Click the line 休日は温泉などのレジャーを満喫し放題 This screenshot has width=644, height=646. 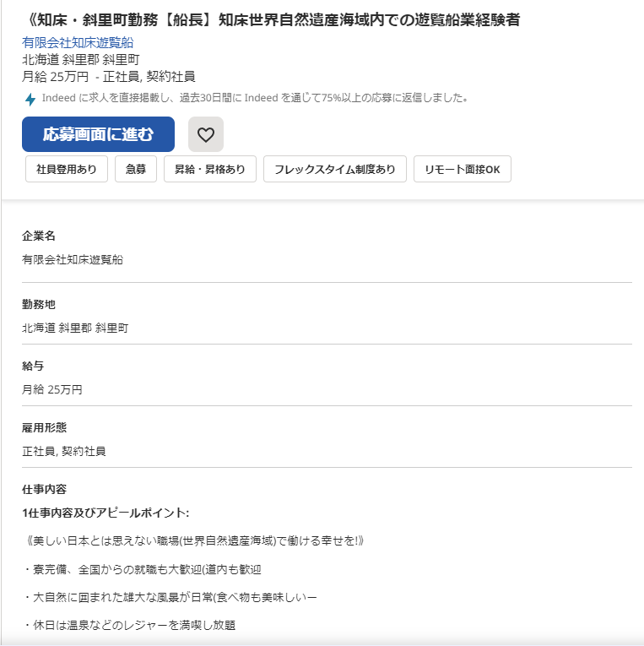[x=129, y=626]
